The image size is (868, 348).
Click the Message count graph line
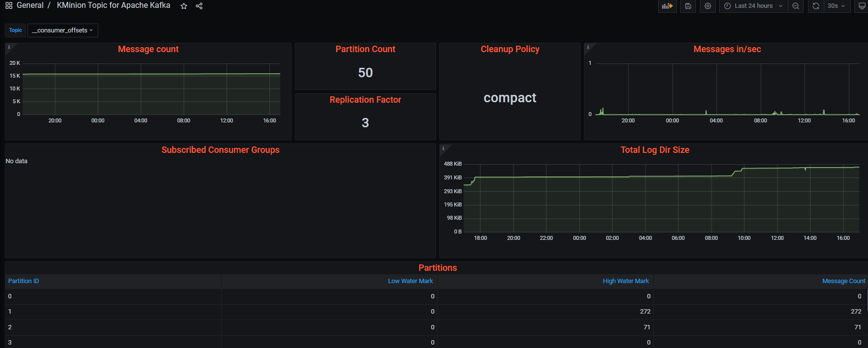[151, 74]
